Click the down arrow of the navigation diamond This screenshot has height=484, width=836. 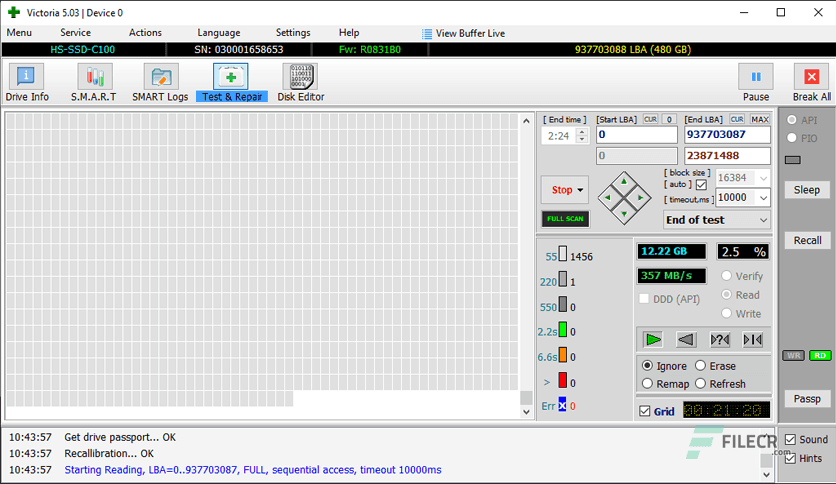pos(624,214)
